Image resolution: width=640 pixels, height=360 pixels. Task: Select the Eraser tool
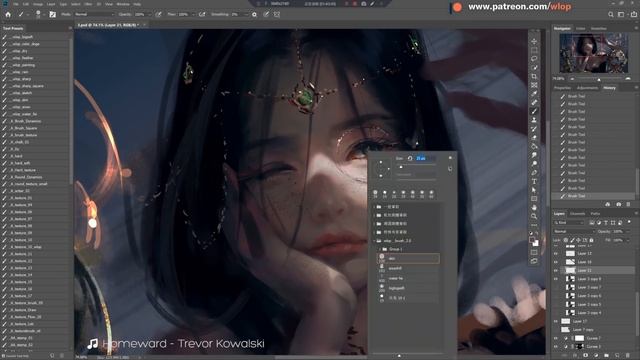point(534,138)
